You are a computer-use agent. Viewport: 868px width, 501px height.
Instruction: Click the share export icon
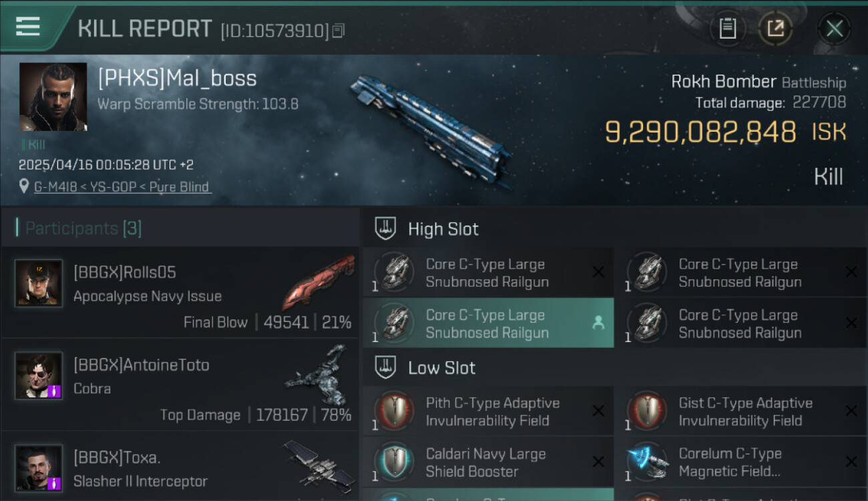coord(775,29)
